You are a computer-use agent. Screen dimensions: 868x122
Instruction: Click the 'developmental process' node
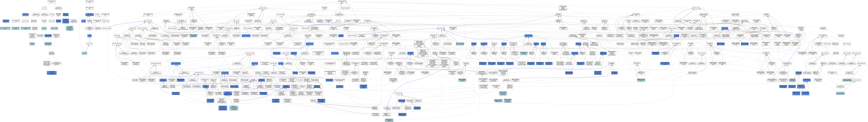click(191, 8)
